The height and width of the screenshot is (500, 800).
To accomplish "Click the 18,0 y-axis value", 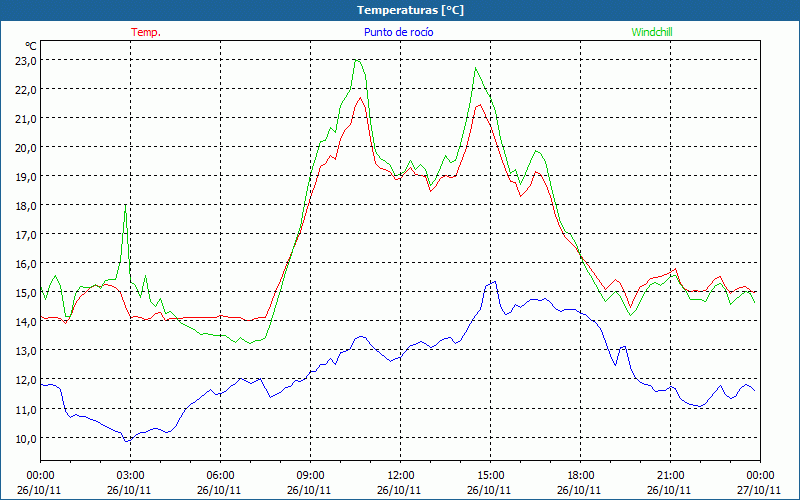I will [x=26, y=206].
